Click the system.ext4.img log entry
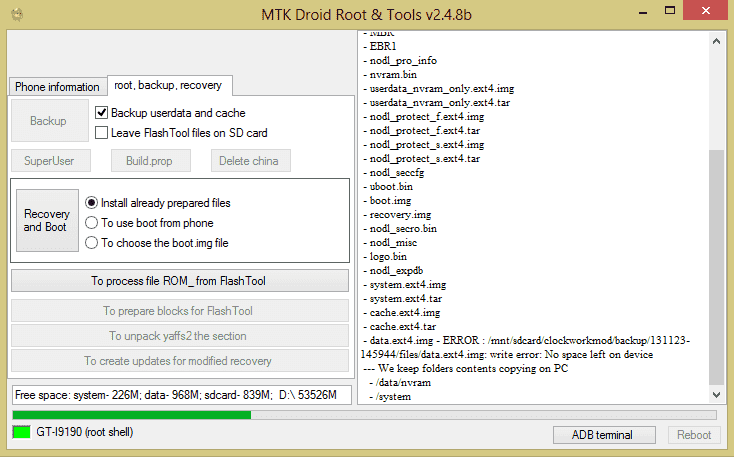This screenshot has width=734, height=457. pos(404,285)
